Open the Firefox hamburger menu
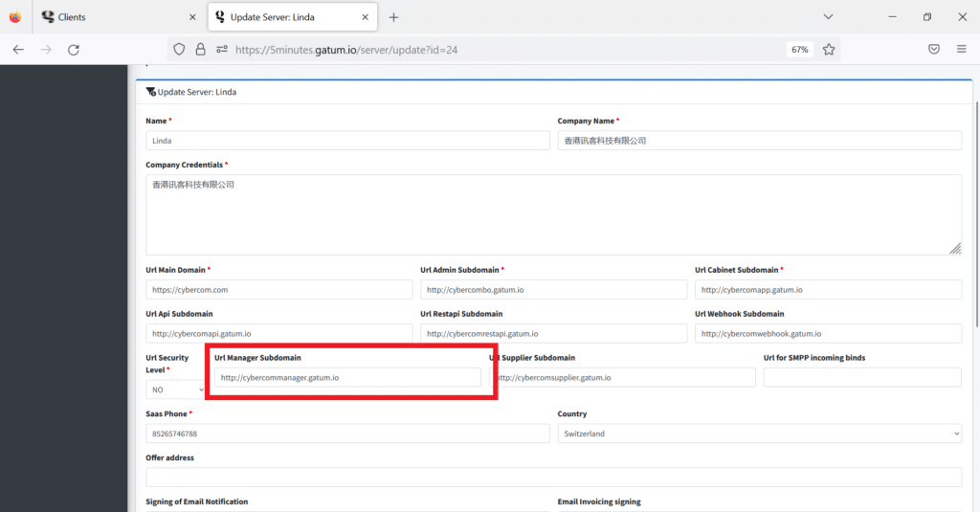 pyautogui.click(x=961, y=50)
